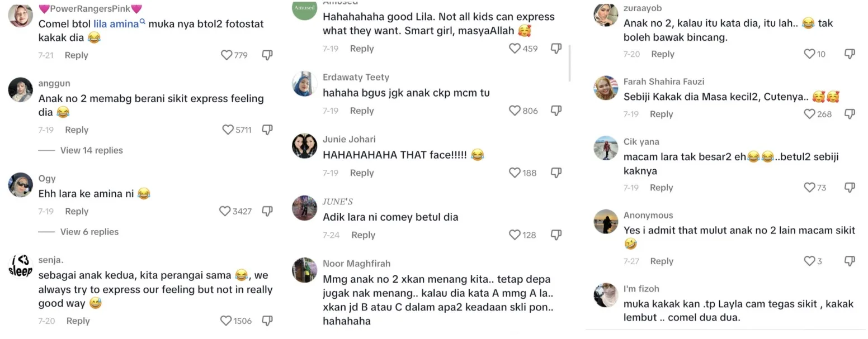
Task: Dislike Junie Johari's comment
Action: (556, 173)
